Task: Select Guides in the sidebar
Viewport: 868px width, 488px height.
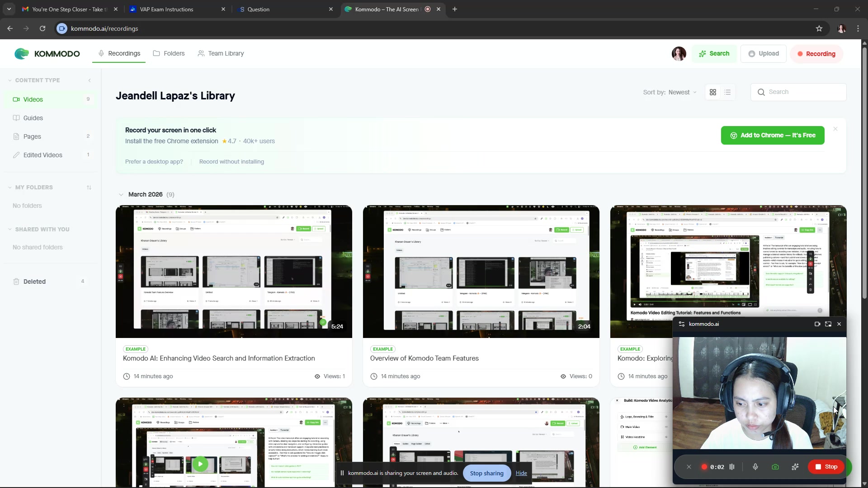Action: tap(50, 118)
